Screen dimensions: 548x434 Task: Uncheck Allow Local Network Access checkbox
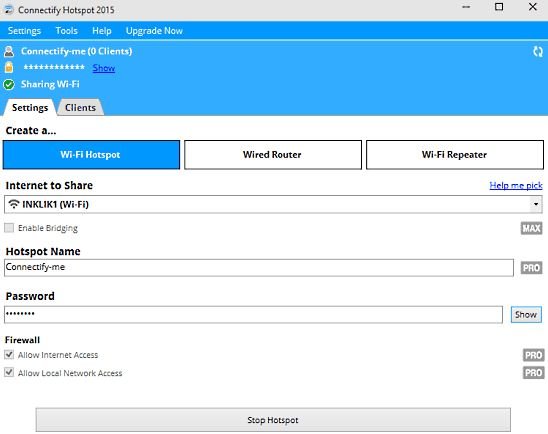(x=9, y=372)
